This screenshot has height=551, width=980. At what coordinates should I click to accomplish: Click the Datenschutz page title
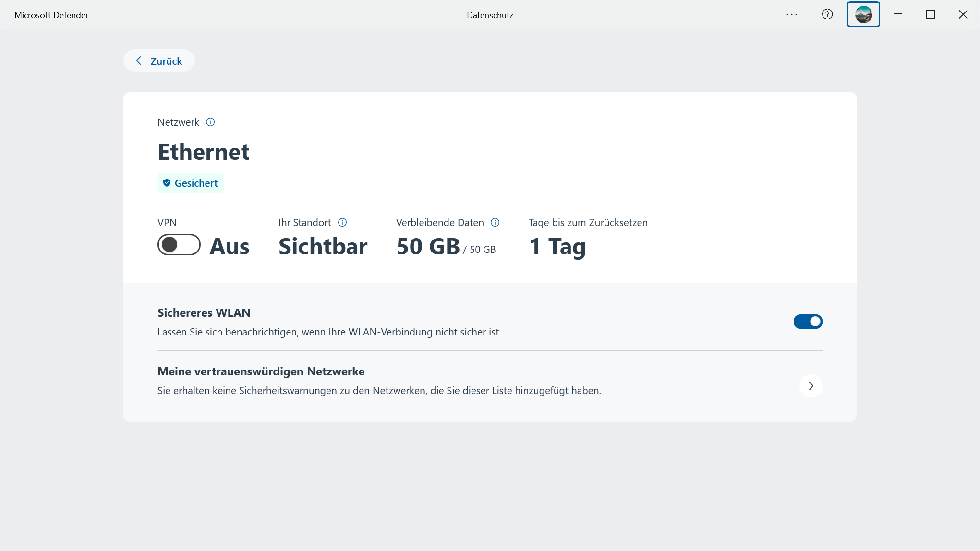489,15
